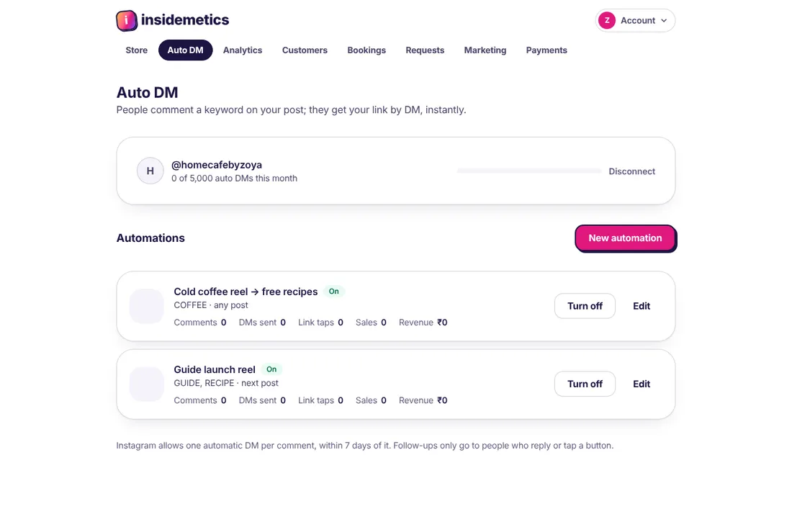Go to the Analytics tab
This screenshot has width=792, height=532.
243,50
